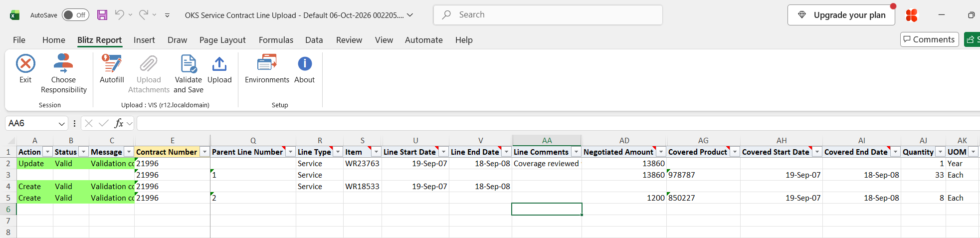This screenshot has height=238, width=980.
Task: Open the Status column filter dropdown
Action: pos(83,152)
